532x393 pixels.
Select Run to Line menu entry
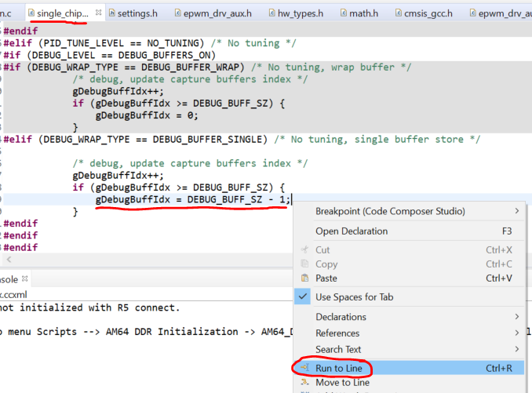pos(338,368)
